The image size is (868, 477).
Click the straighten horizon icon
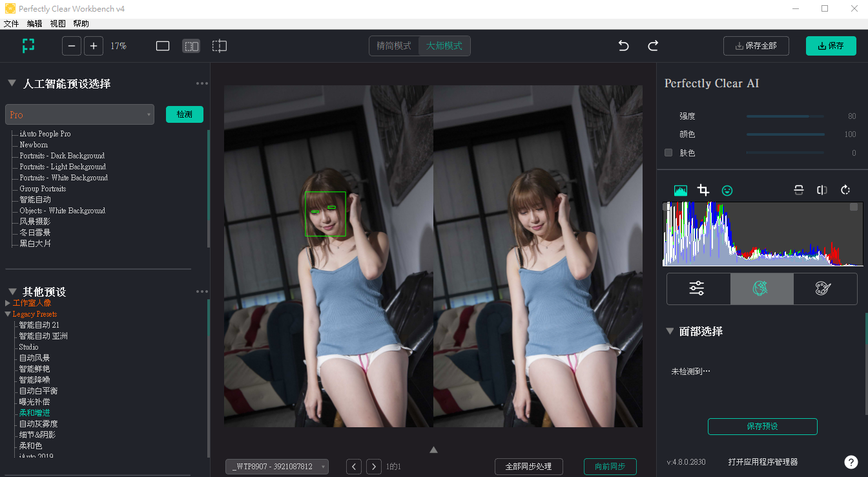point(799,190)
